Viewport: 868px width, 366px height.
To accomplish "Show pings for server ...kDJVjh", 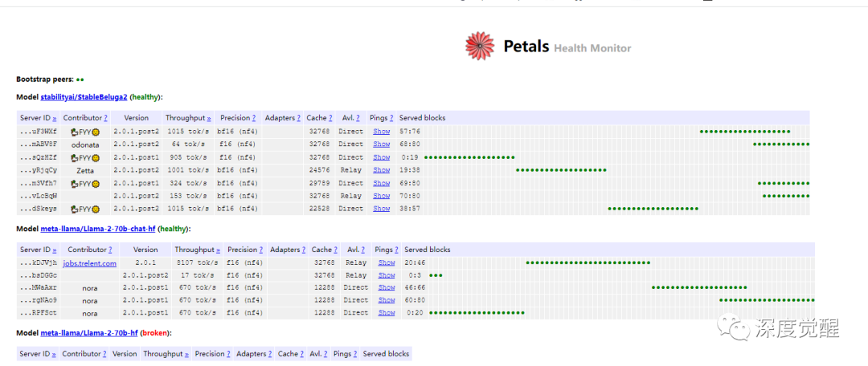I will tap(387, 263).
